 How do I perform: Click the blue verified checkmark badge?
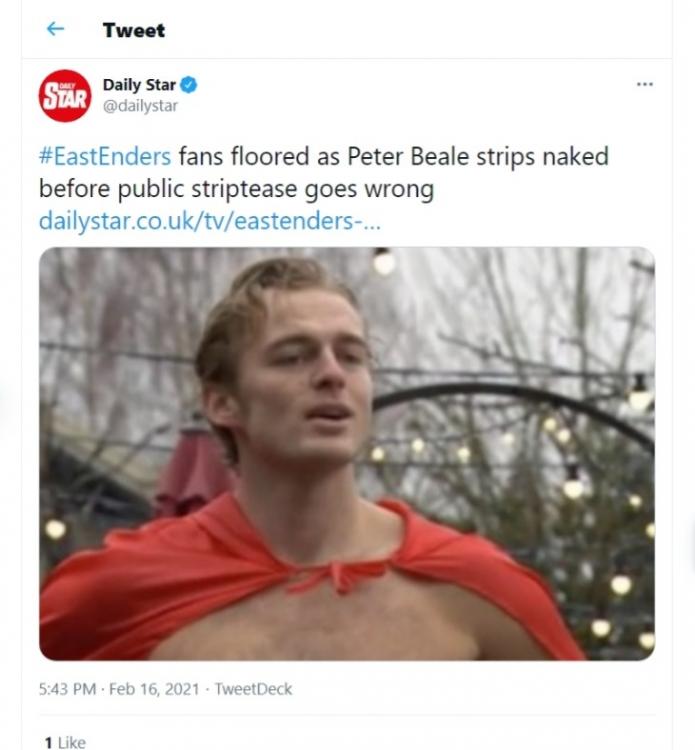[188, 85]
